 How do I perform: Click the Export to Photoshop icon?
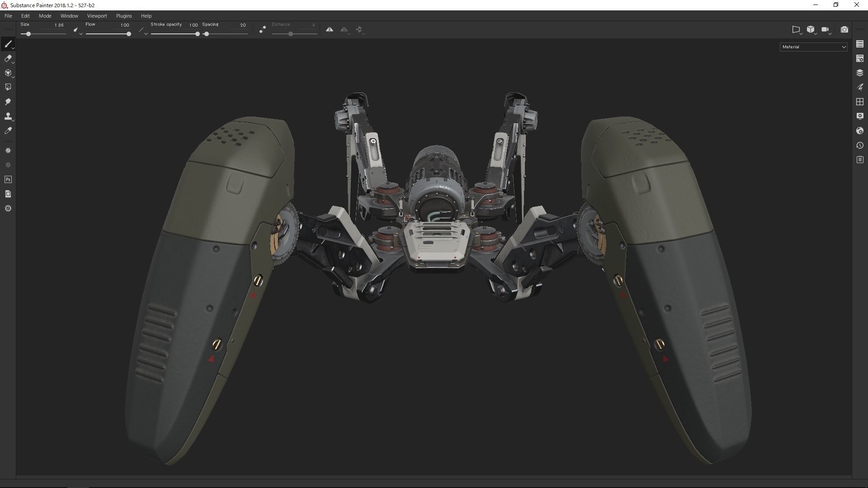click(x=8, y=179)
